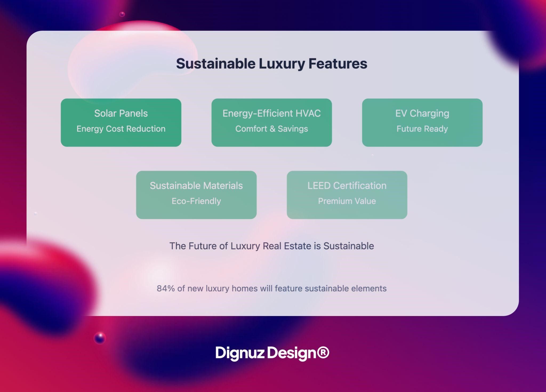Click the Solar Panels feature card
The width and height of the screenshot is (546, 392).
point(121,123)
